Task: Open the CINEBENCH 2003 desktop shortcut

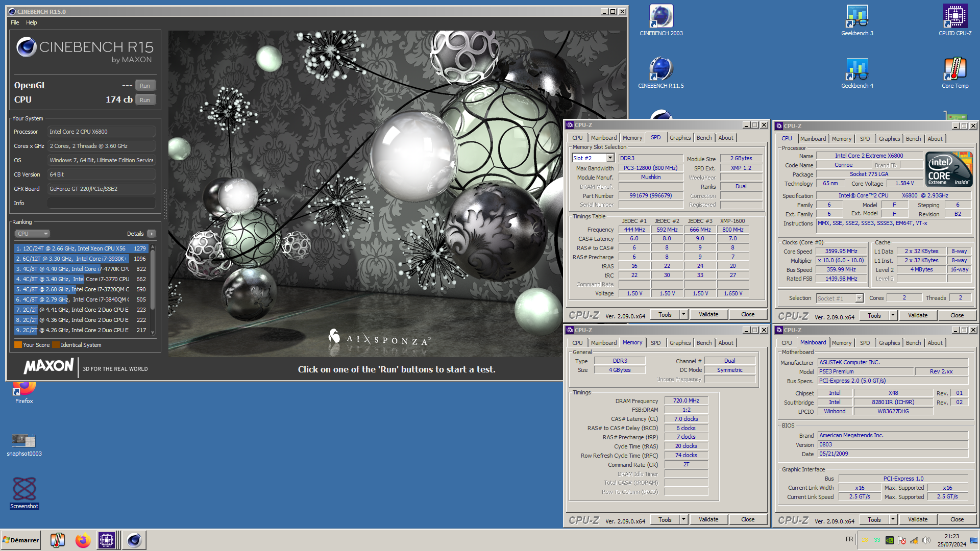Action: click(x=661, y=20)
